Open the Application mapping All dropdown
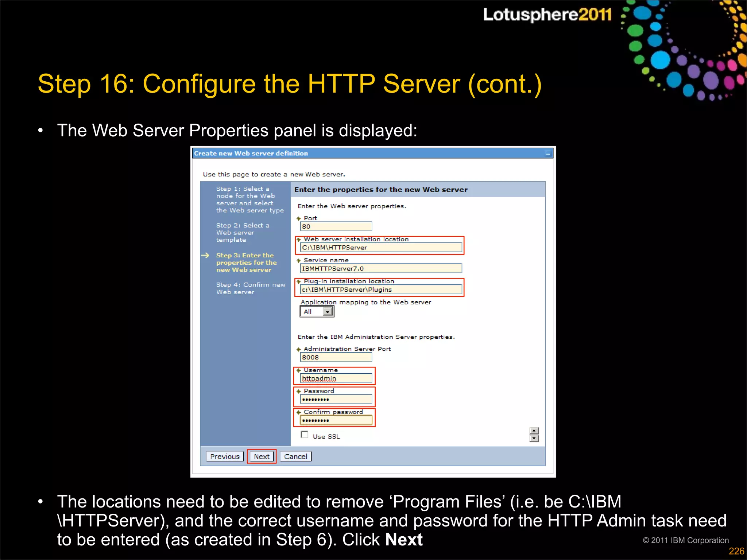 click(x=317, y=312)
